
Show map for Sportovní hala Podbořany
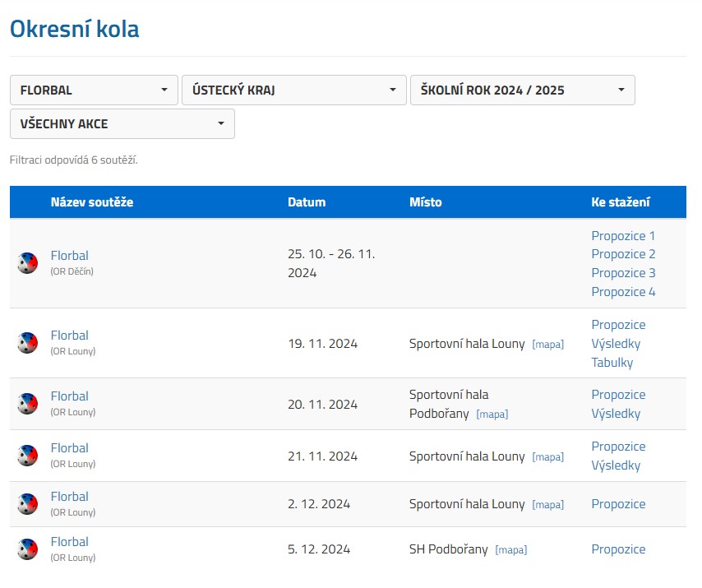(492, 414)
